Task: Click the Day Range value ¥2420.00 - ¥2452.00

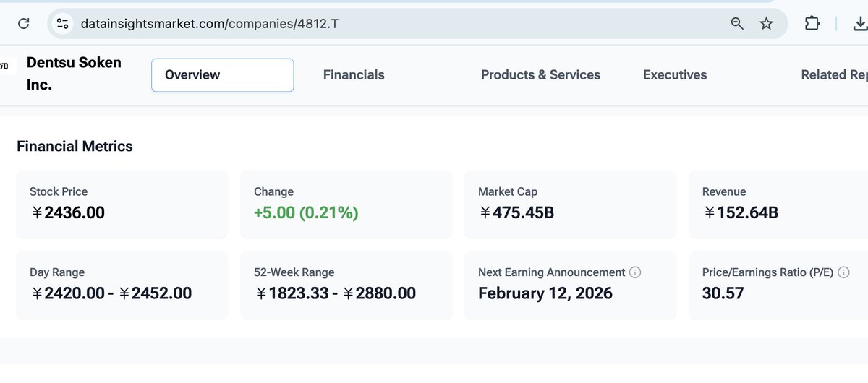Action: 111,293
